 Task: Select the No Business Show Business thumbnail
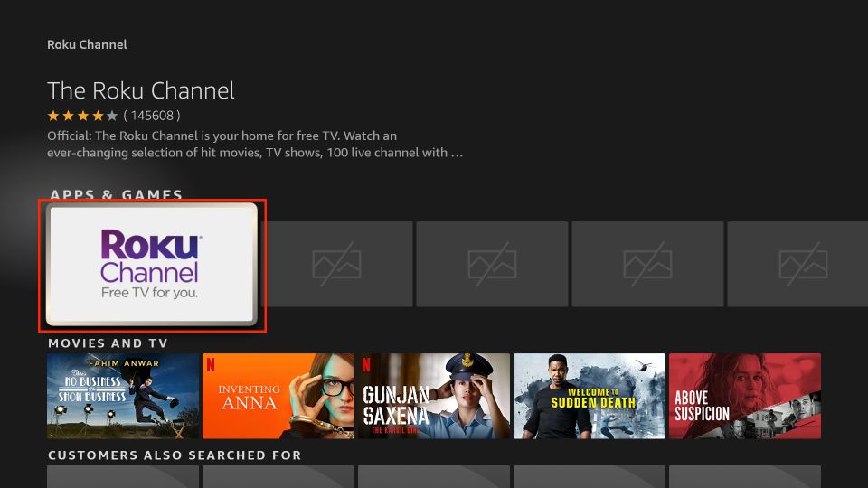123,396
